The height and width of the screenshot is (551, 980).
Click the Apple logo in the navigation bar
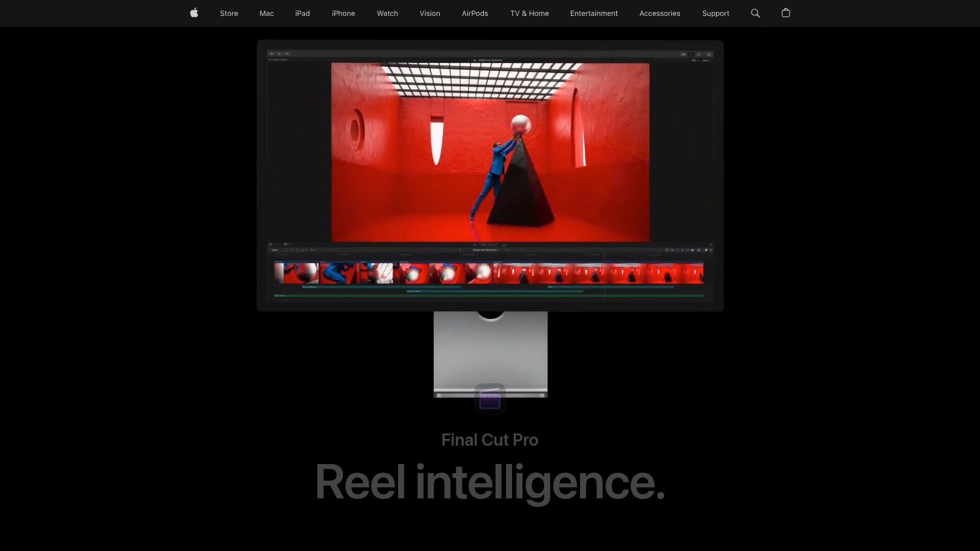(194, 13)
